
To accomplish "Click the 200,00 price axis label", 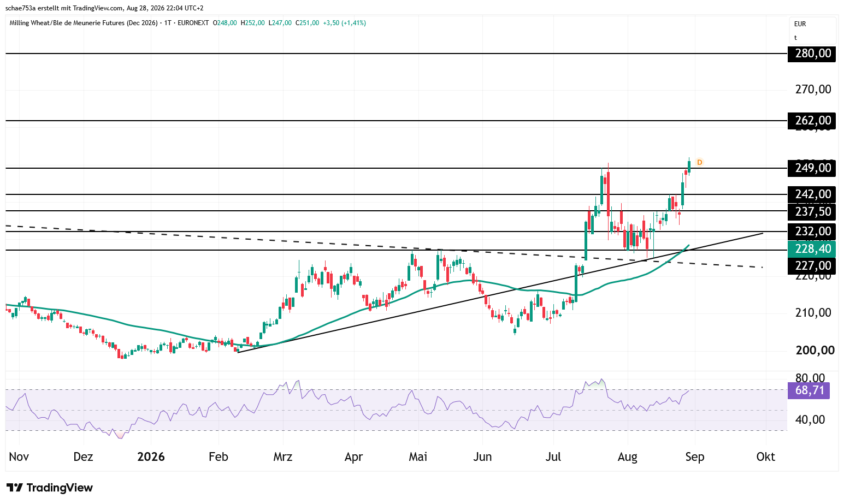I will (815, 350).
